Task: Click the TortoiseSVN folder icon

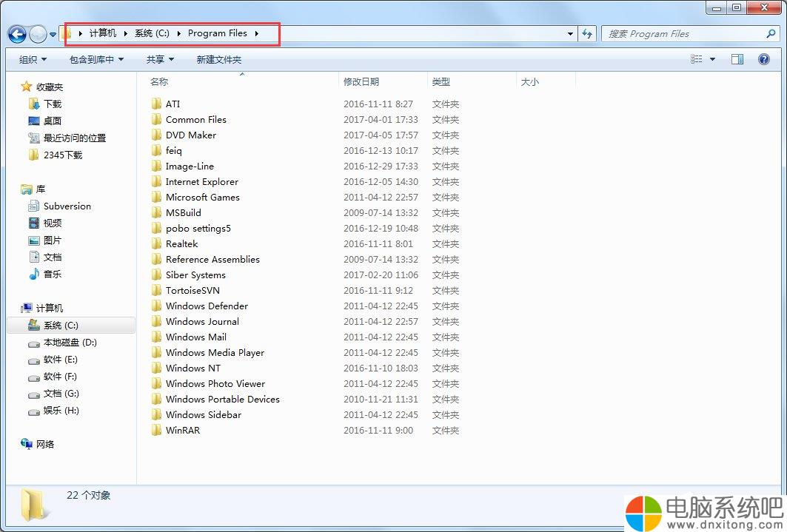Action: coord(157,290)
